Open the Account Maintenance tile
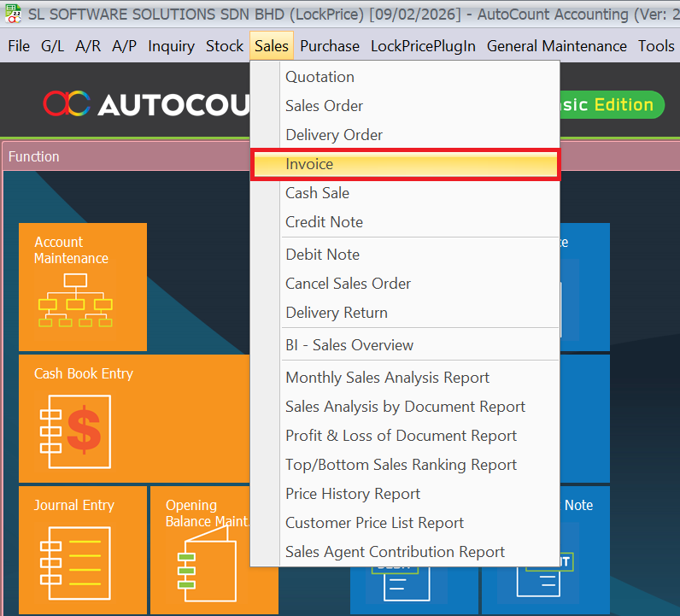This screenshot has width=680, height=616. point(82,286)
